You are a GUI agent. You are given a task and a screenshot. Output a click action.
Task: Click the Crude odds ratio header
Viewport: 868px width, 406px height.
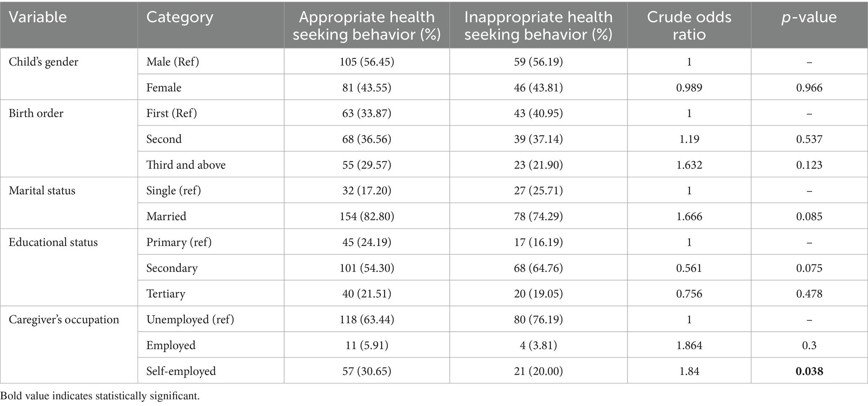[x=689, y=25]
